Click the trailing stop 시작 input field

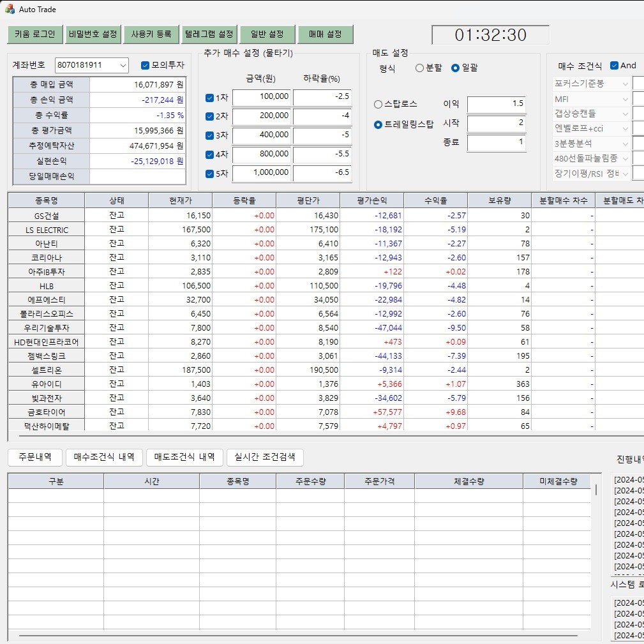point(498,124)
